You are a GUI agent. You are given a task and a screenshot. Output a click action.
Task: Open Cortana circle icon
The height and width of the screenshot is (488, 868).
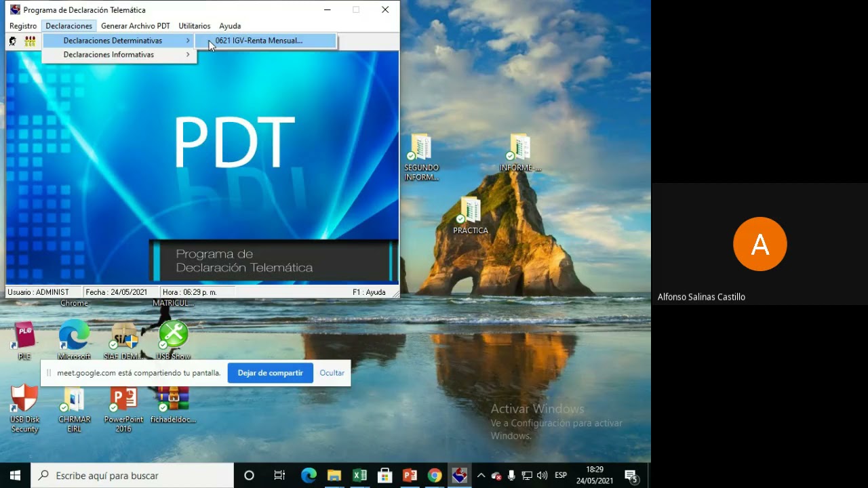[249, 476]
